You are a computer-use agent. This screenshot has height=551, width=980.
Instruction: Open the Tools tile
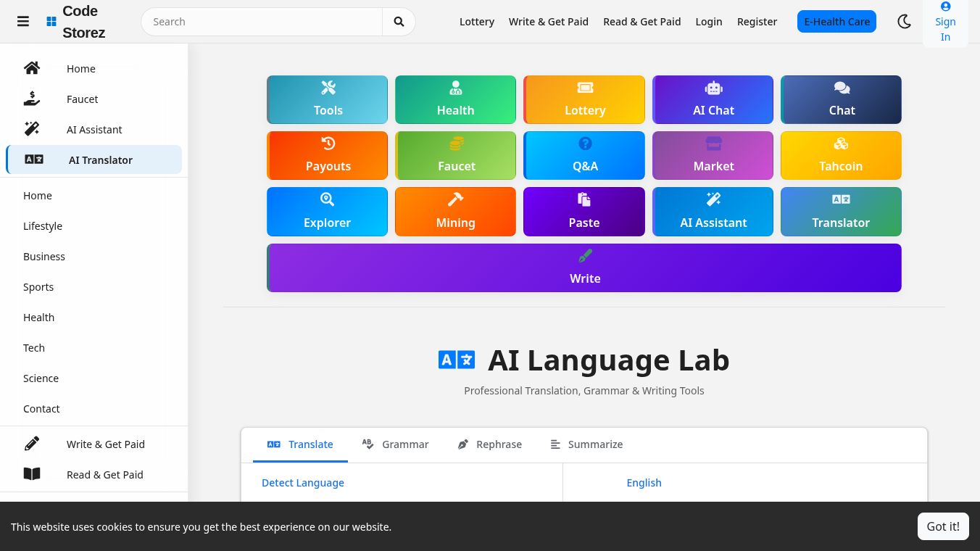(x=327, y=99)
